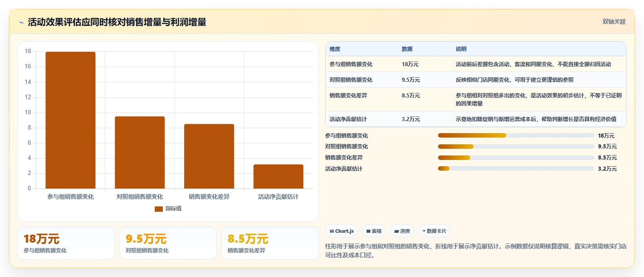Viewport: 644px width, 277px height.
Task: Toggle the 指标值 legend swatch
Action: pyautogui.click(x=158, y=209)
